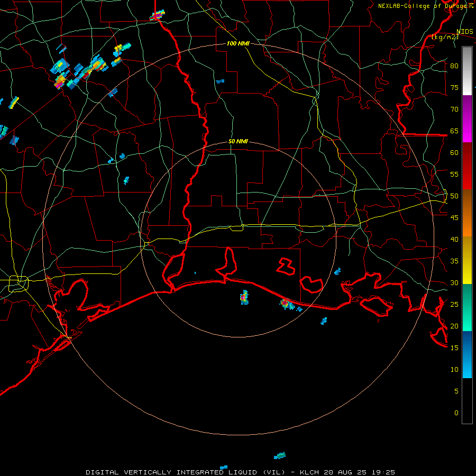
Task: Select the yellow segment of the color scale
Action: (467, 260)
